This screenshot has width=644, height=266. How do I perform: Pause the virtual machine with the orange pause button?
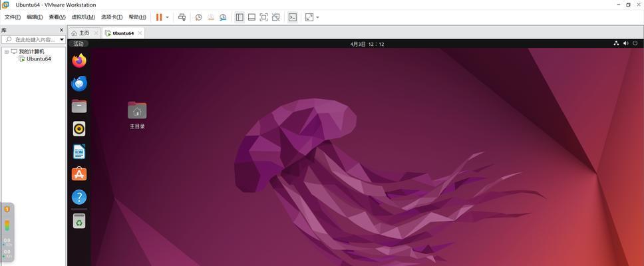[159, 17]
